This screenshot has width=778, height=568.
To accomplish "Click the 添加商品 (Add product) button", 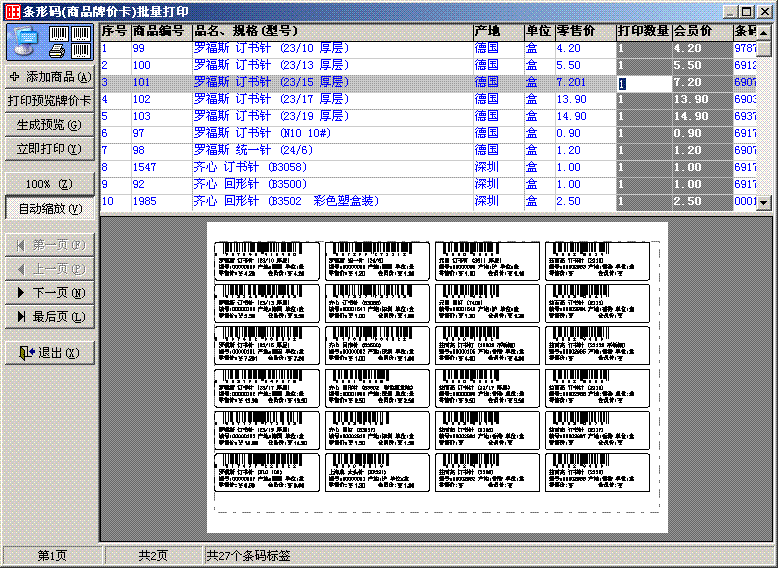I will tap(49, 77).
